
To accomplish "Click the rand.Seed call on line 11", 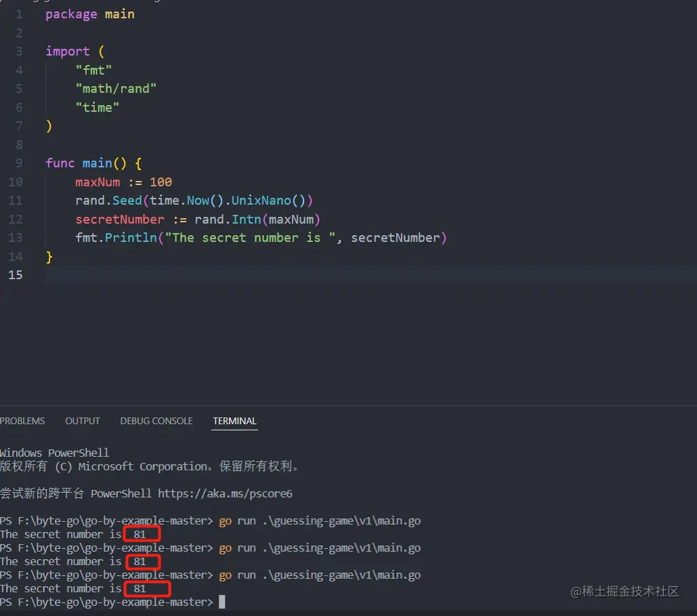I will [194, 201].
